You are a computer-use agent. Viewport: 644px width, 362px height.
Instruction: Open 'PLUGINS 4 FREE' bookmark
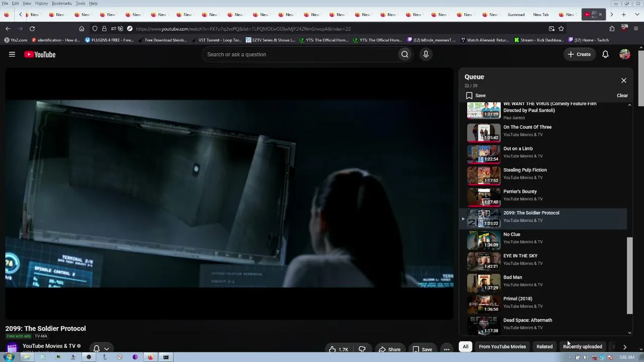[109, 40]
